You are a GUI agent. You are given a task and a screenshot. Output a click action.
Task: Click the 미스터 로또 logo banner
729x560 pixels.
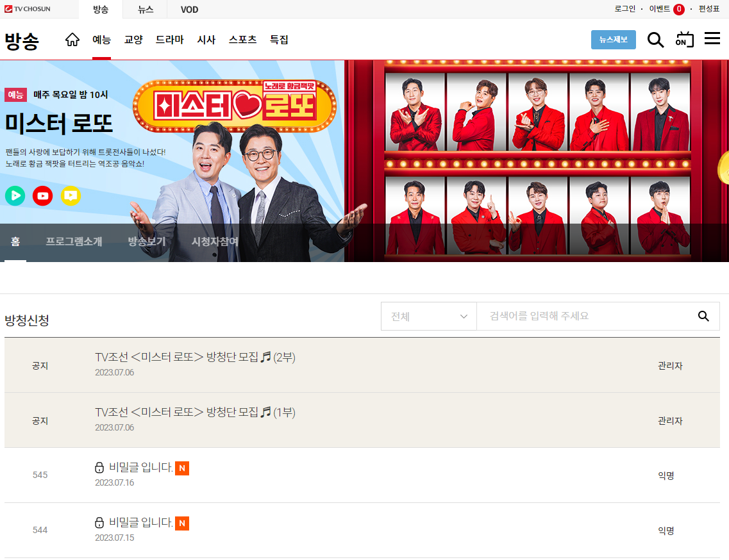click(x=235, y=106)
